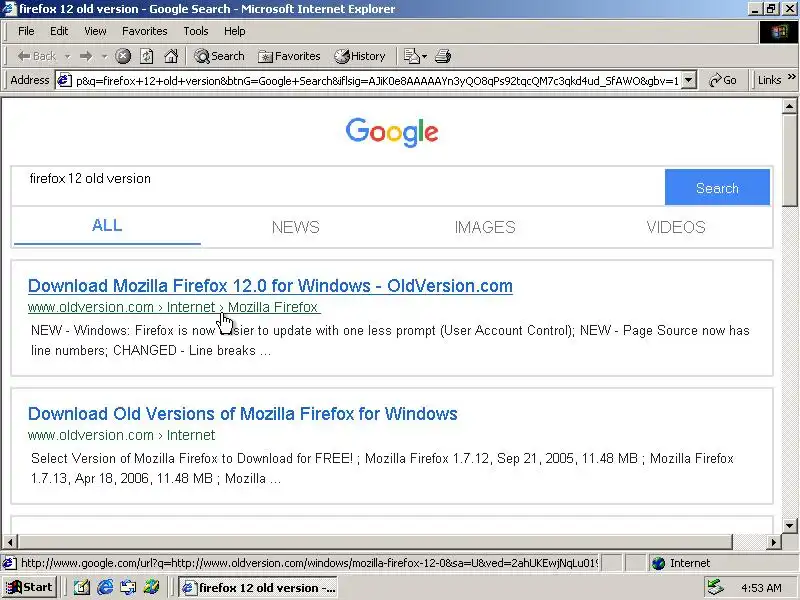Click the Stop loading icon
The height and width of the screenshot is (600, 800).
pos(123,56)
